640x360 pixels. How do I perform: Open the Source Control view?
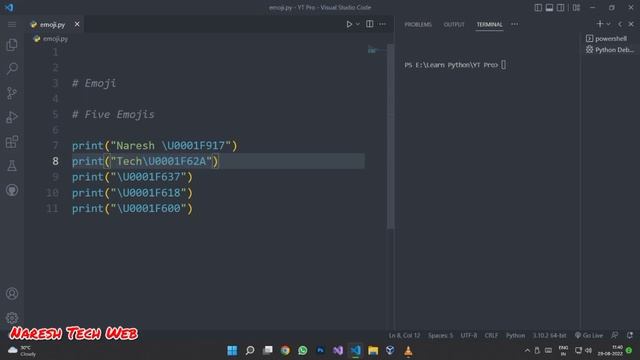tap(12, 93)
